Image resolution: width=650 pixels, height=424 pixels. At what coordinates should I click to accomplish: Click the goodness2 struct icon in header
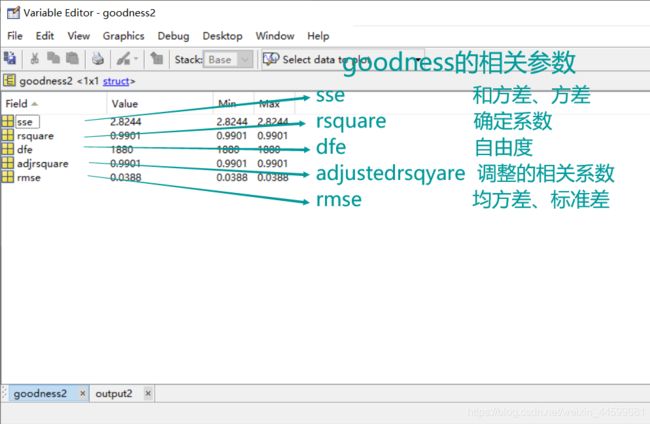pos(9,80)
